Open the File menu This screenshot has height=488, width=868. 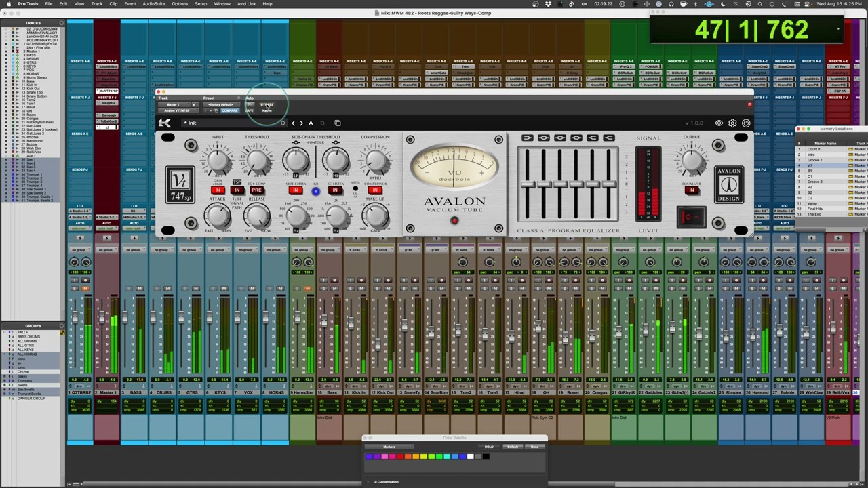pyautogui.click(x=49, y=4)
